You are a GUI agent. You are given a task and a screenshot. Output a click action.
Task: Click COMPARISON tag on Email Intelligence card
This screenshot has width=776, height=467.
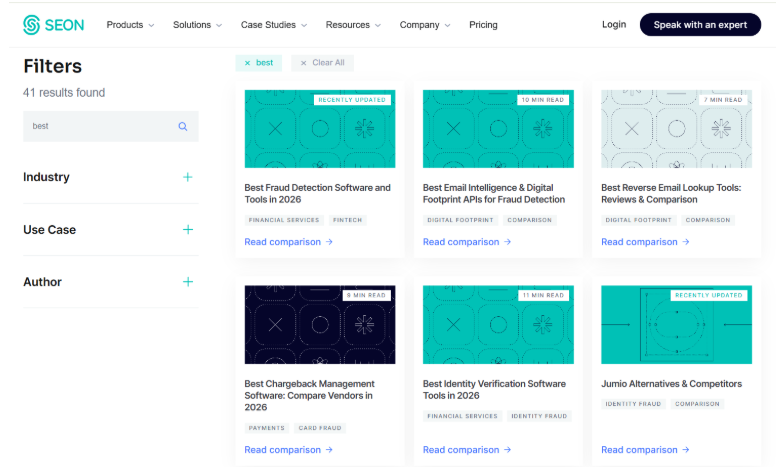530,220
